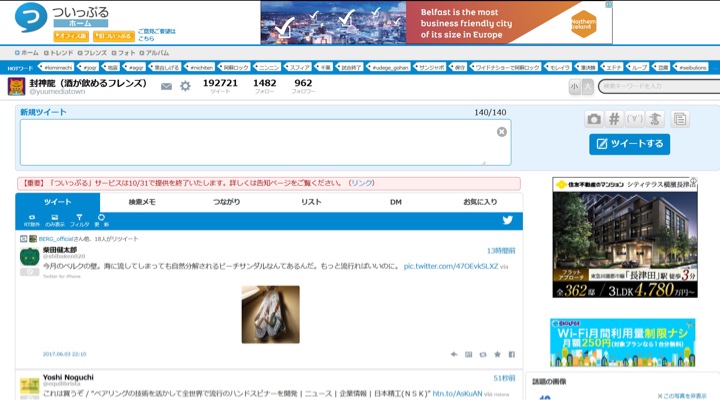Click the kanji templates icon in composer

655,119
